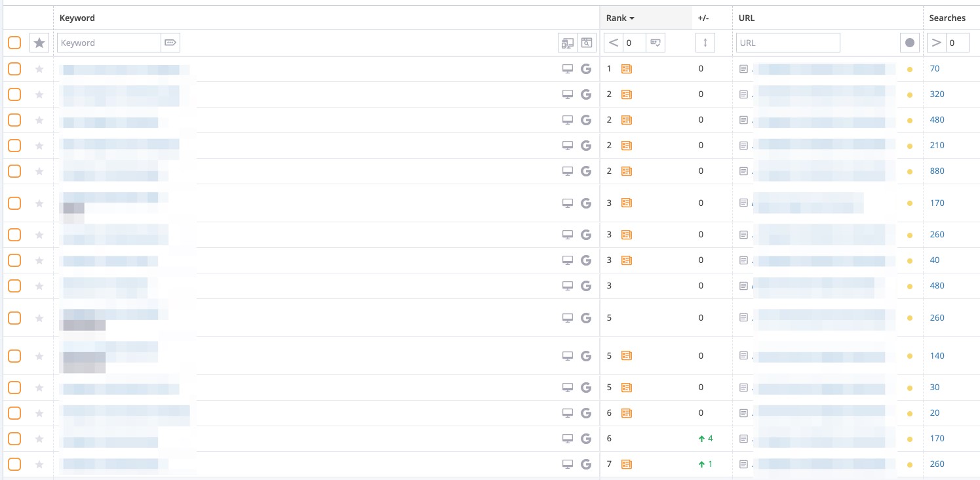Screen dimensions: 980x480
Task: Change the rank filter less-than operator
Action: click(x=613, y=43)
